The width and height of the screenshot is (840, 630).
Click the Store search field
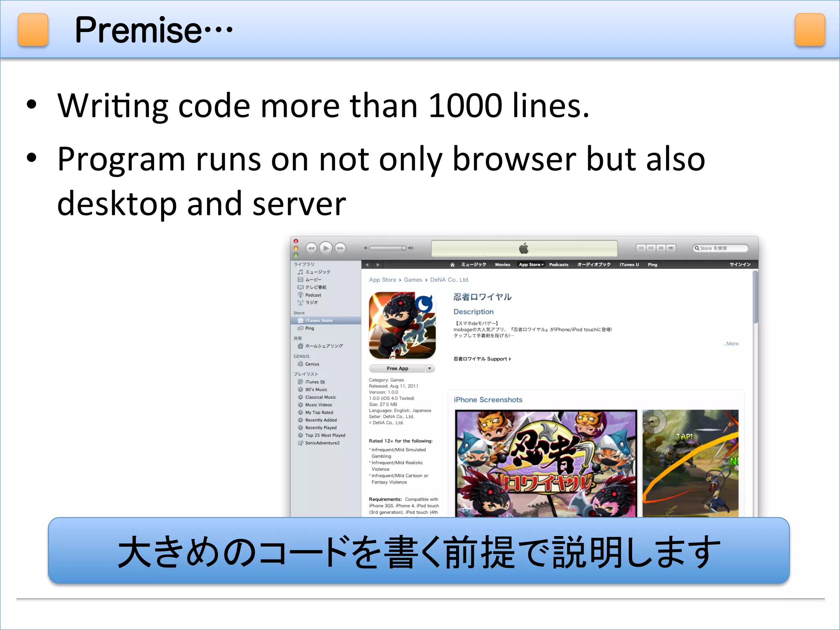[x=720, y=248]
